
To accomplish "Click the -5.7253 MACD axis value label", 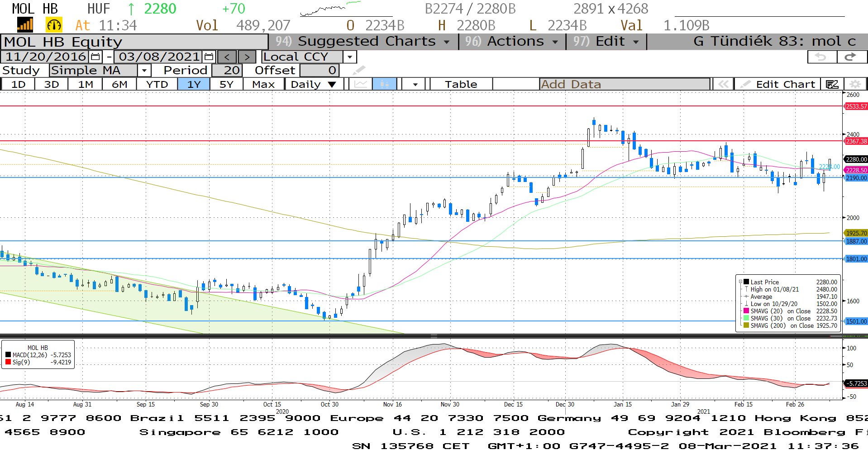I will coord(856,383).
